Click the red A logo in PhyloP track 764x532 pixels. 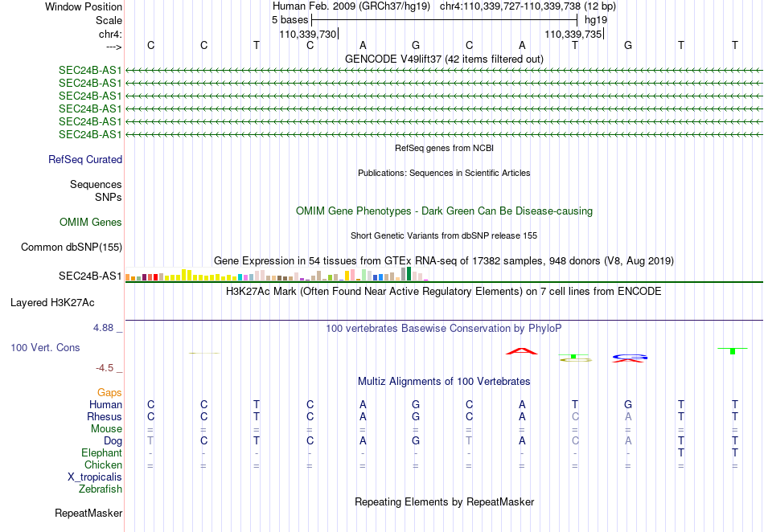pyautogui.click(x=522, y=351)
